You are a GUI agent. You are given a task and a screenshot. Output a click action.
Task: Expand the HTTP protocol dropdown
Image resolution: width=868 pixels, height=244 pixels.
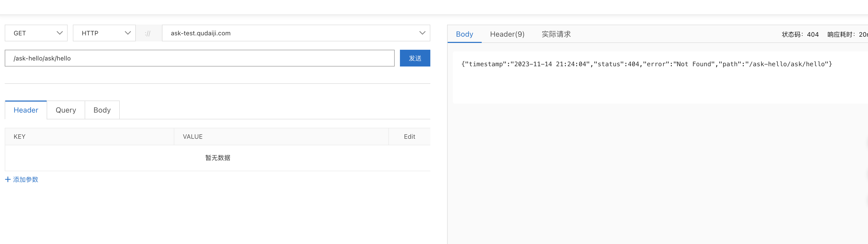click(x=104, y=33)
